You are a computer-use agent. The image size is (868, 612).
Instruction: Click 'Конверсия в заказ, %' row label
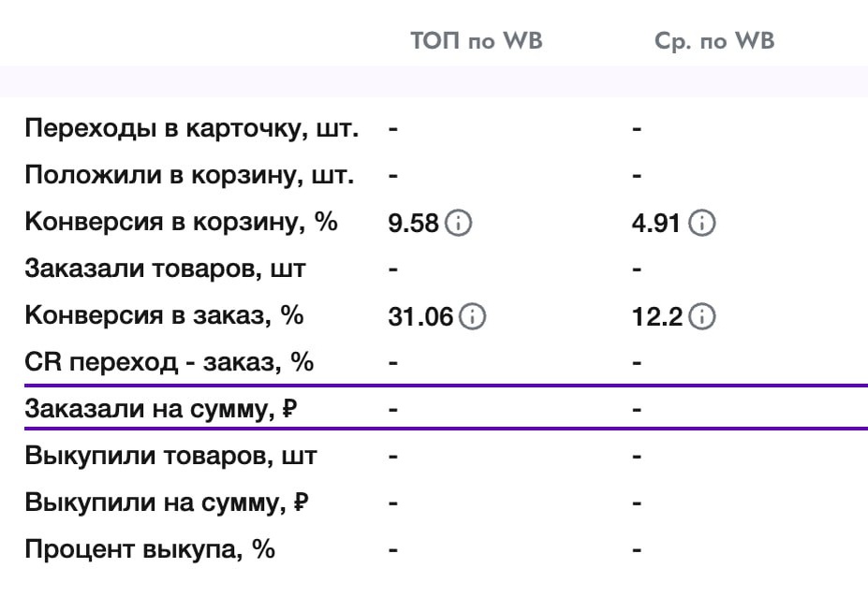coord(164,316)
